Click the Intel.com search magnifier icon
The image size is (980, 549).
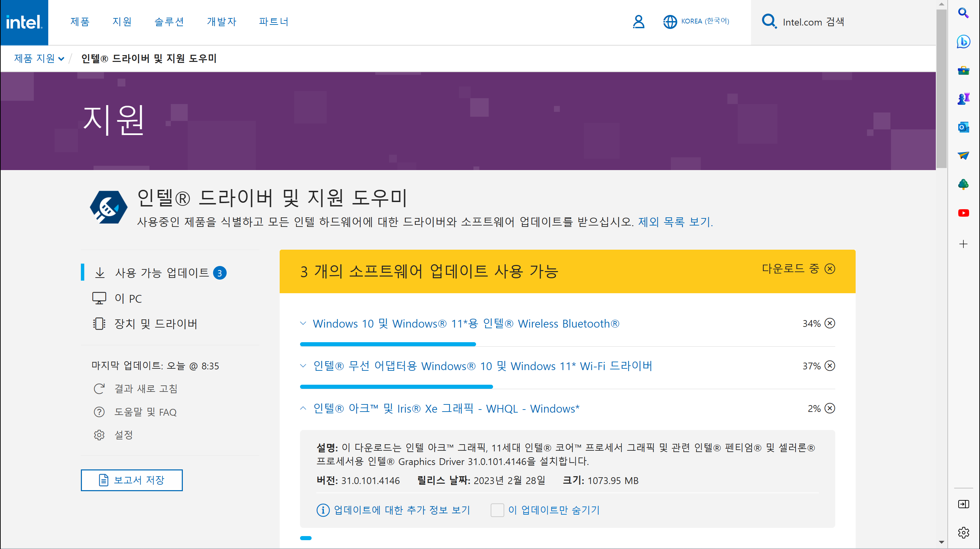pyautogui.click(x=769, y=21)
